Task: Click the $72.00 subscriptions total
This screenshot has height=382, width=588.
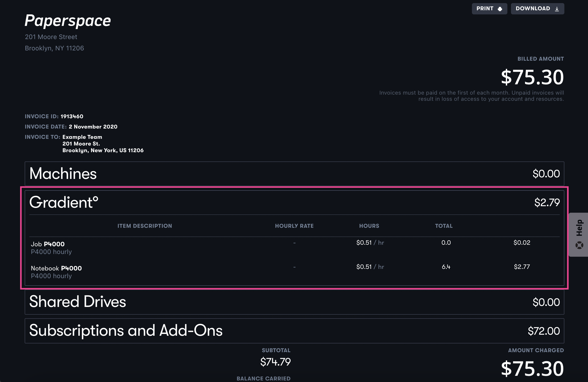Action: (x=544, y=331)
